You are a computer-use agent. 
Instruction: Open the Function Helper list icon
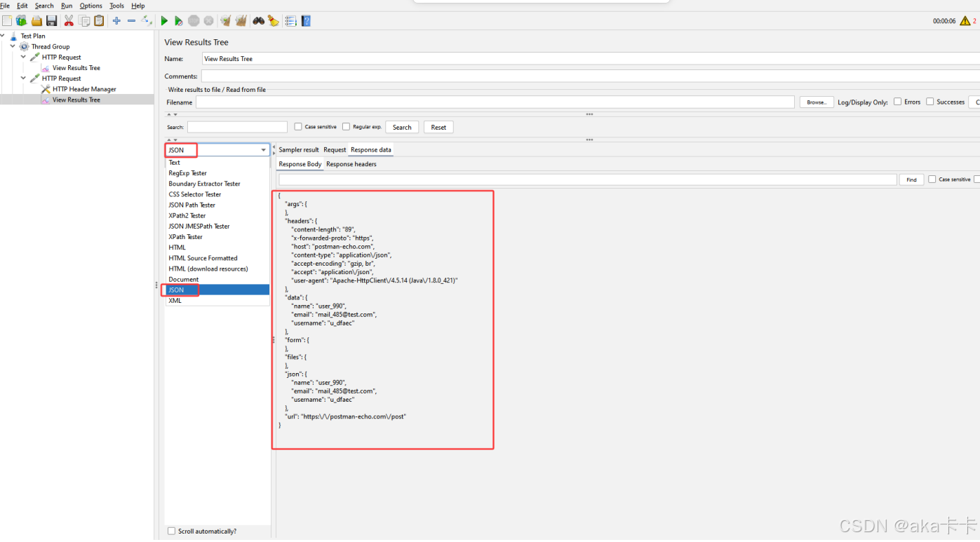click(290, 21)
